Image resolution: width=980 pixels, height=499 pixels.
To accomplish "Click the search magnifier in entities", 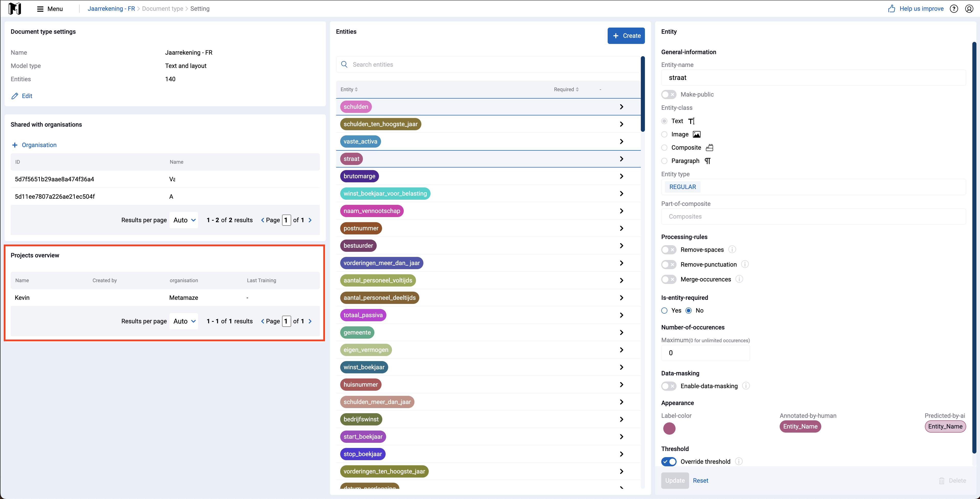I will pos(344,64).
